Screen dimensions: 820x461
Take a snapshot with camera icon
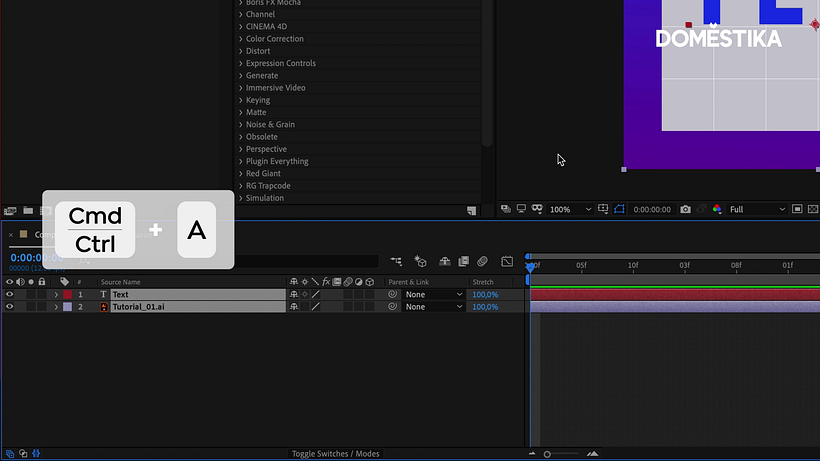[x=685, y=209]
